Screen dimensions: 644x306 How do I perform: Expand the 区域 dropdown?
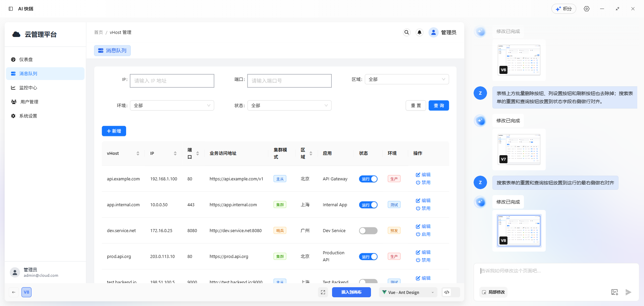click(407, 79)
